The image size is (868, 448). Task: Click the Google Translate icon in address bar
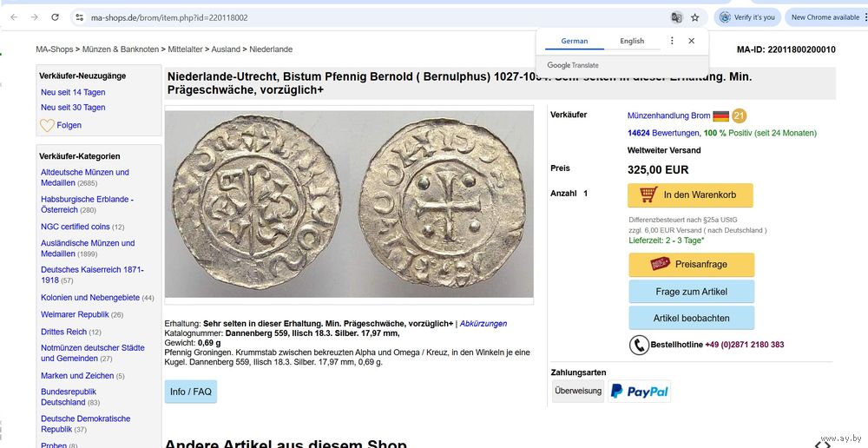click(676, 17)
